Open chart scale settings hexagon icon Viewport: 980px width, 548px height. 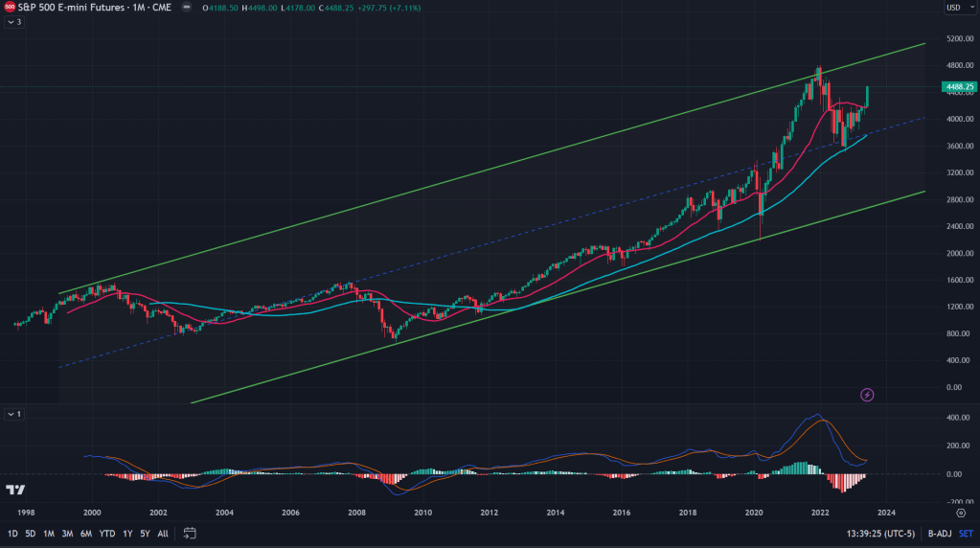coord(961,514)
